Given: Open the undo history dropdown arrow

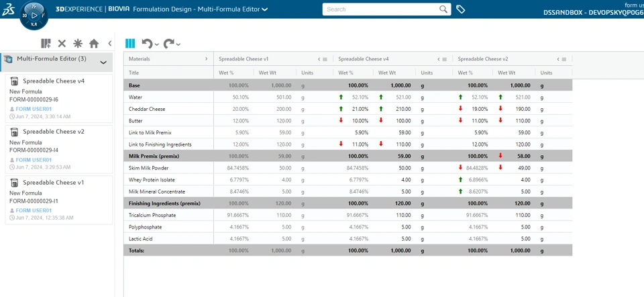Looking at the screenshot, I should coord(157,44).
